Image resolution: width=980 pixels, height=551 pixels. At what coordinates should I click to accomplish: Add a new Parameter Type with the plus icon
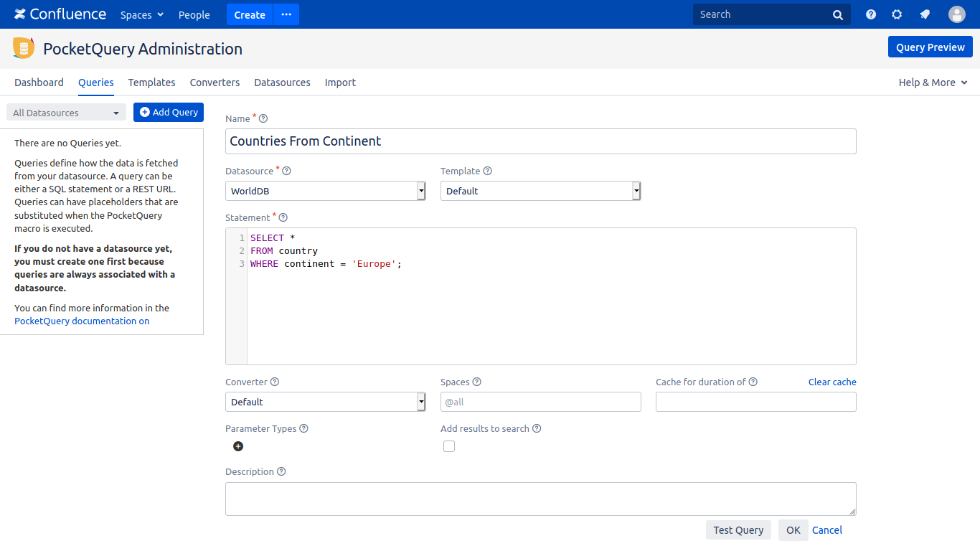[237, 446]
